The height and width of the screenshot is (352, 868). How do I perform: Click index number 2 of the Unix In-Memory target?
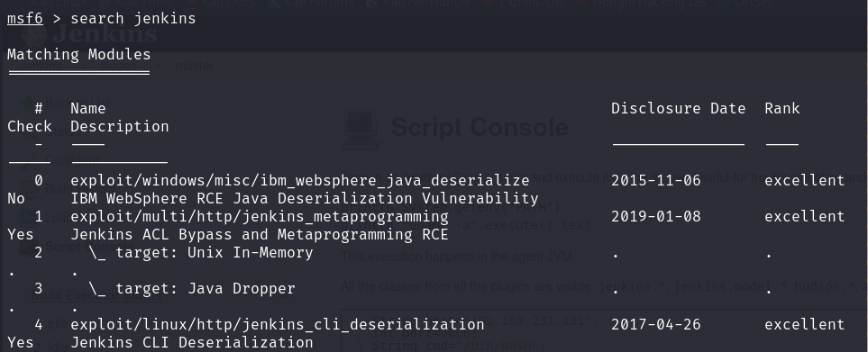coord(38,253)
